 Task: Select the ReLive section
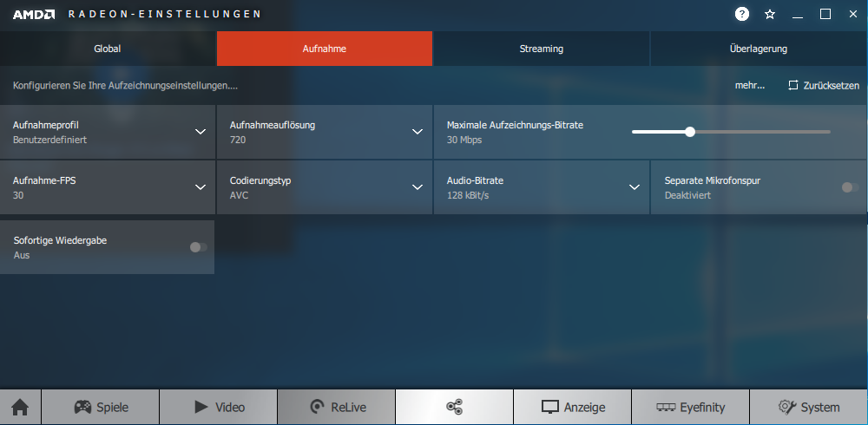point(337,408)
